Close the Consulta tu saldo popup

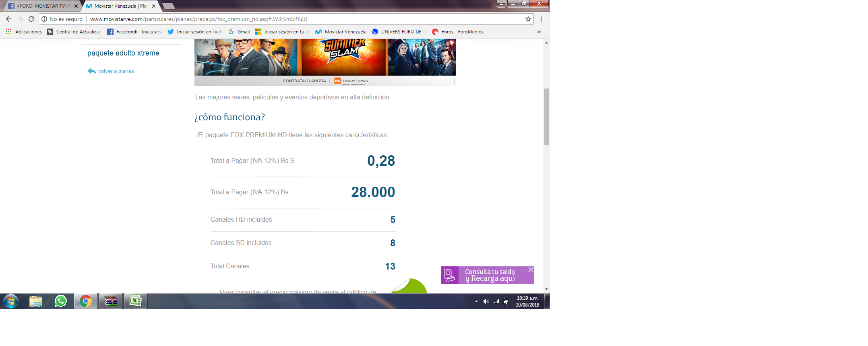click(x=531, y=270)
